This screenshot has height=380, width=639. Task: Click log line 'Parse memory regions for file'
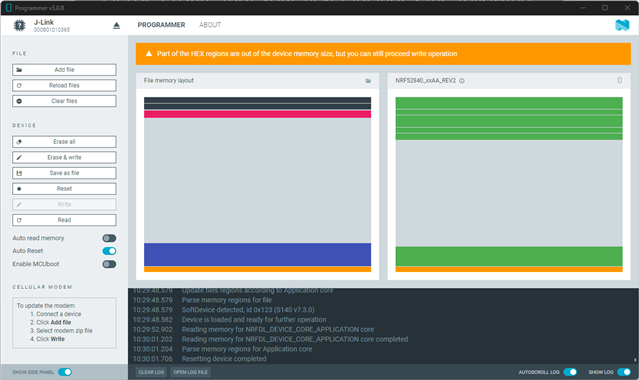pyautogui.click(x=227, y=300)
